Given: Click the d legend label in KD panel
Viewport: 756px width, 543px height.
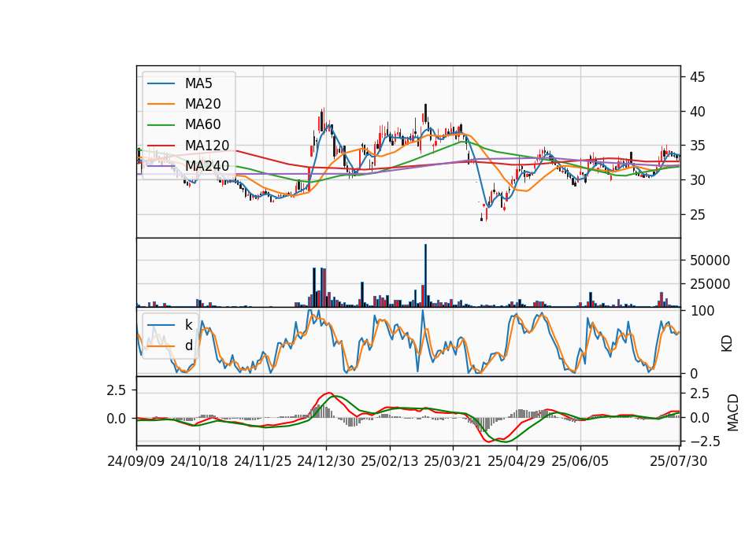Looking at the screenshot, I should (x=188, y=345).
